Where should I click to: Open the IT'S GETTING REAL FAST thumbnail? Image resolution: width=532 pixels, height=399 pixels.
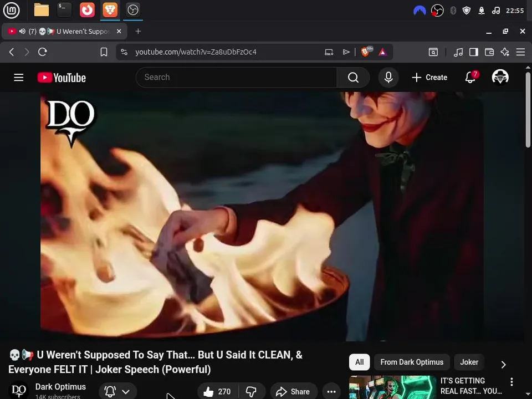pyautogui.click(x=392, y=387)
